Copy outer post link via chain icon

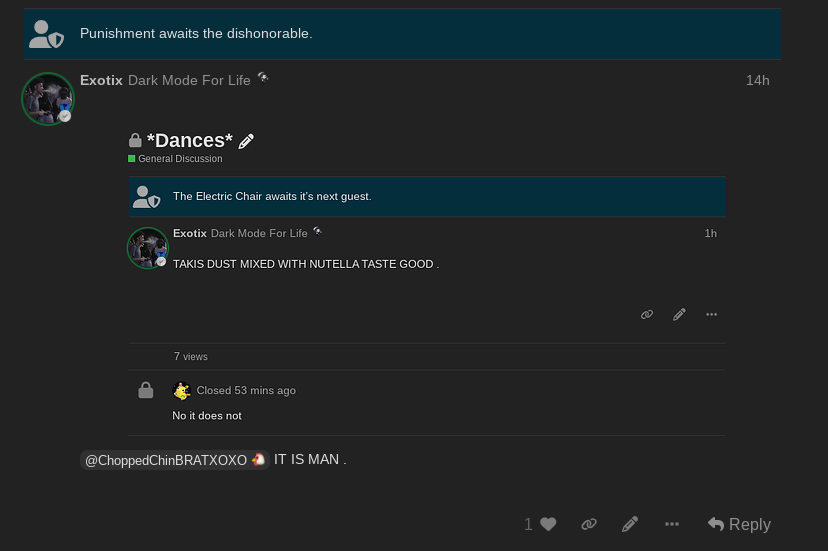pos(589,524)
